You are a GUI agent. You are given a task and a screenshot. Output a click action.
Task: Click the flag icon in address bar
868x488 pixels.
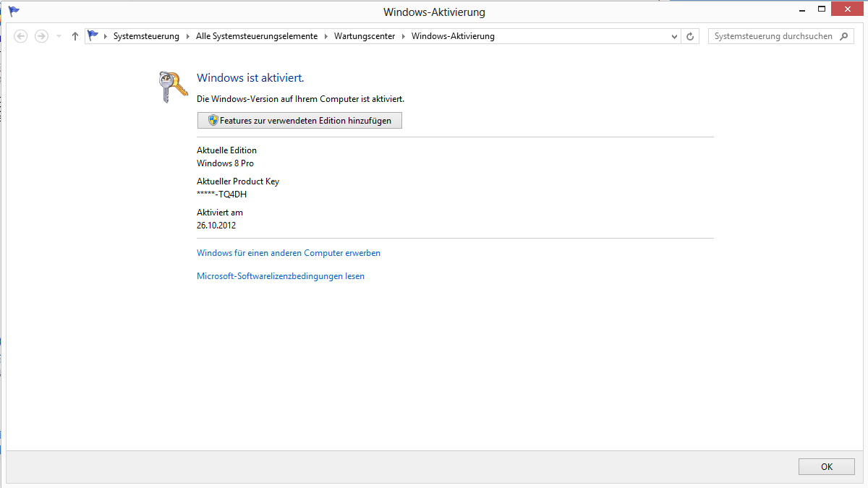click(x=93, y=35)
